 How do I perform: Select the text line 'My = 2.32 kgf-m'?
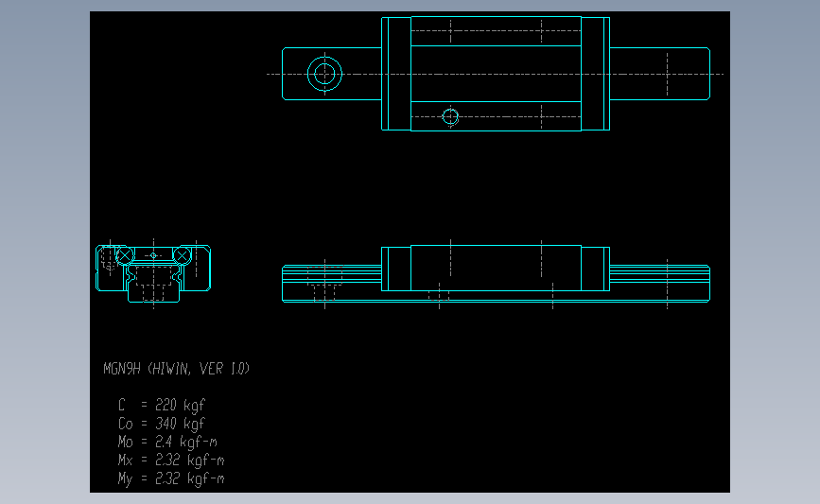click(x=171, y=478)
